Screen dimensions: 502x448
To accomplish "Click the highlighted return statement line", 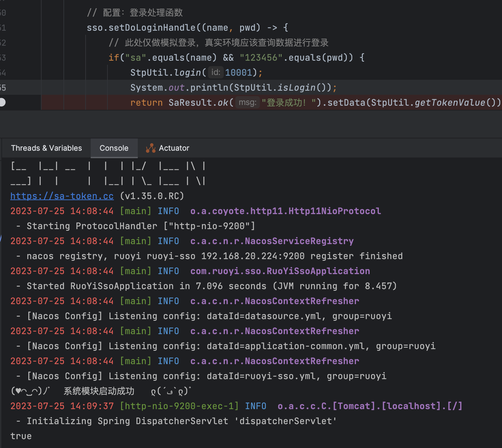I will (239, 102).
